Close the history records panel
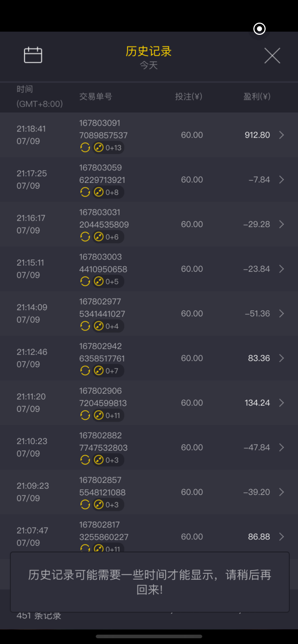 tap(272, 56)
